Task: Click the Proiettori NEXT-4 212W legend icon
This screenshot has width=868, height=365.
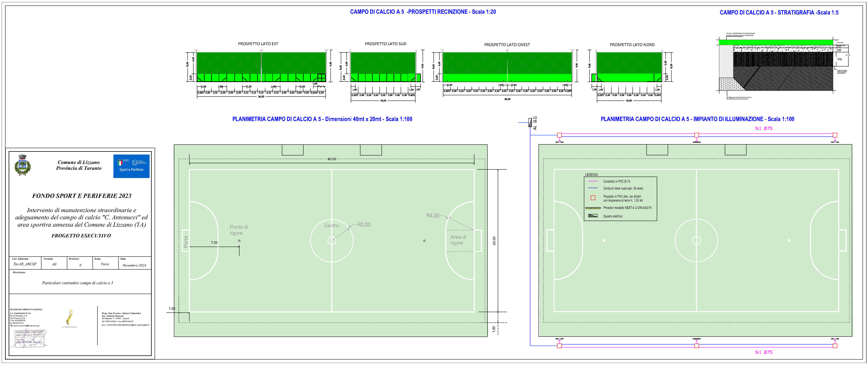Action: point(594,208)
